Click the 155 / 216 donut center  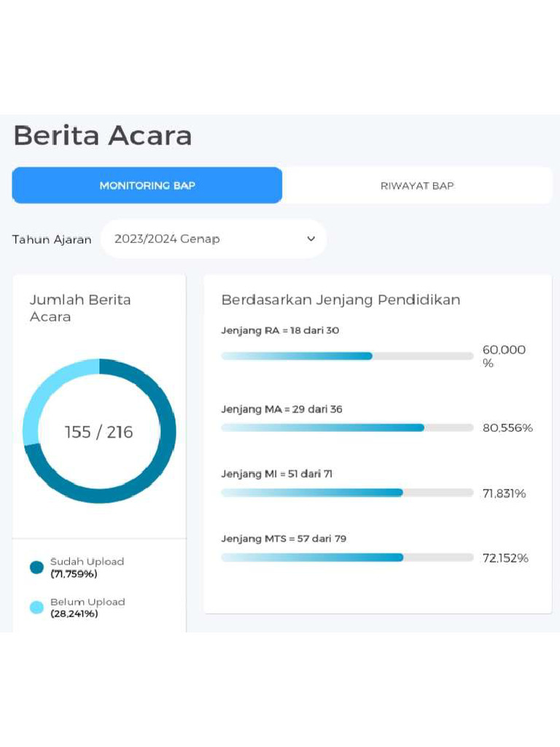click(x=99, y=432)
